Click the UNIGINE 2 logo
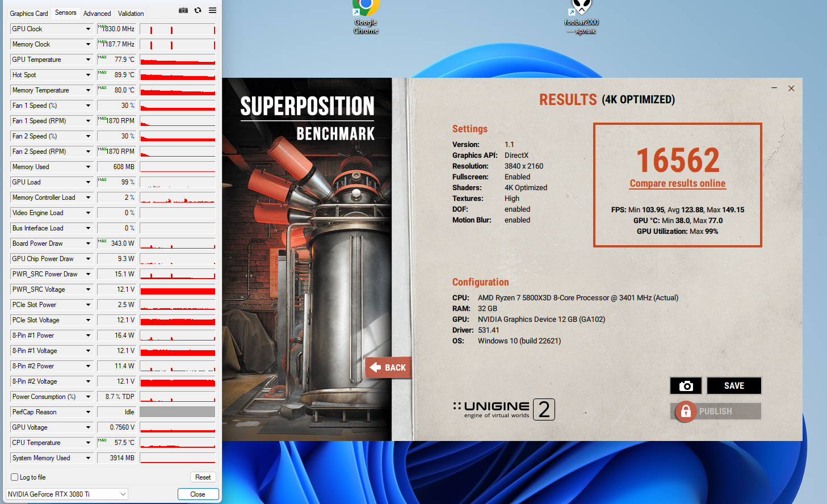This screenshot has width=827, height=504. pyautogui.click(x=504, y=409)
